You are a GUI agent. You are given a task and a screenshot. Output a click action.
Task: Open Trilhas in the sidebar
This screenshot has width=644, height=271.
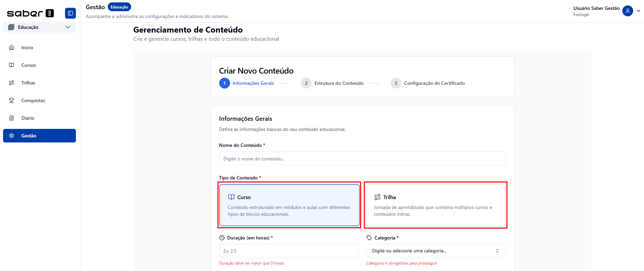point(28,83)
